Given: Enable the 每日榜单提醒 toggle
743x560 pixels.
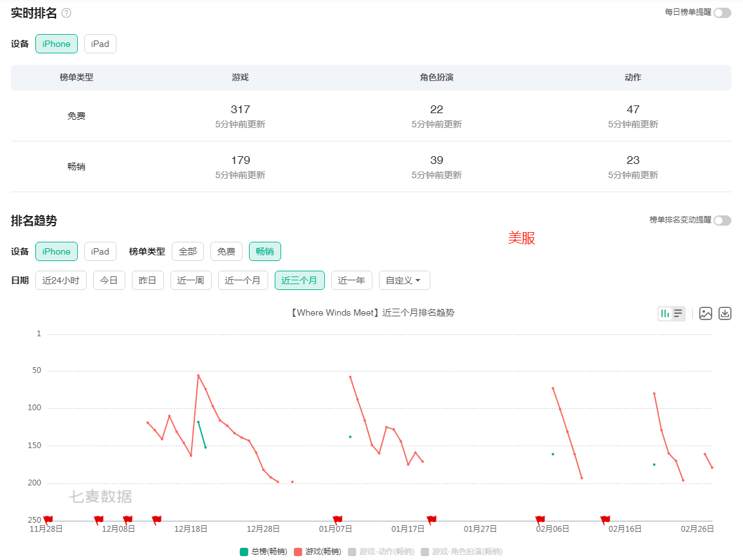Looking at the screenshot, I should click(722, 13).
